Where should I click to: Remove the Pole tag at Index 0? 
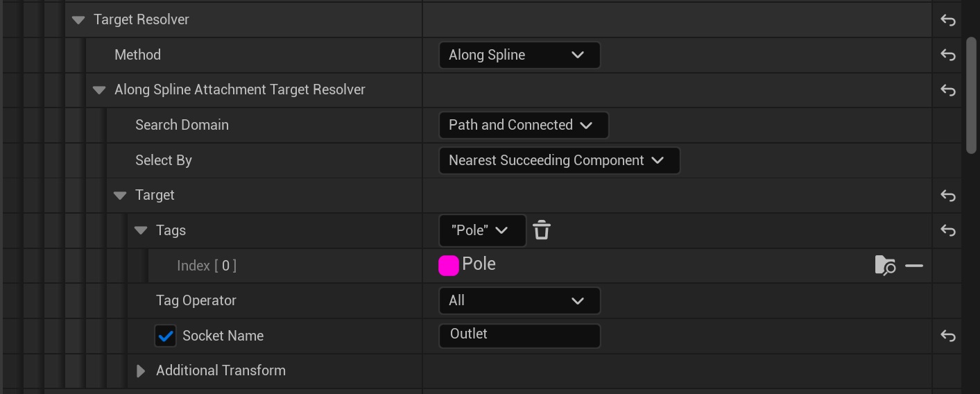pos(914,266)
